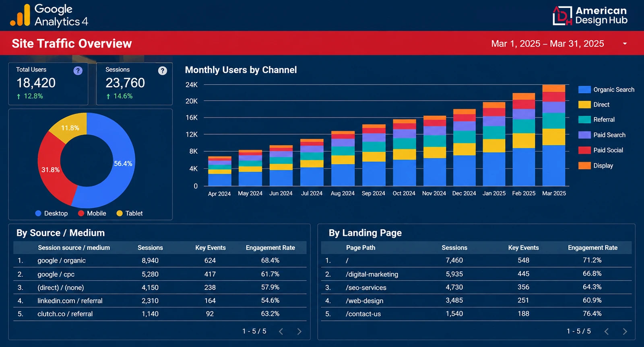The image size is (644, 347).
Task: Go to next page in Landing Page table
Action: point(625,331)
